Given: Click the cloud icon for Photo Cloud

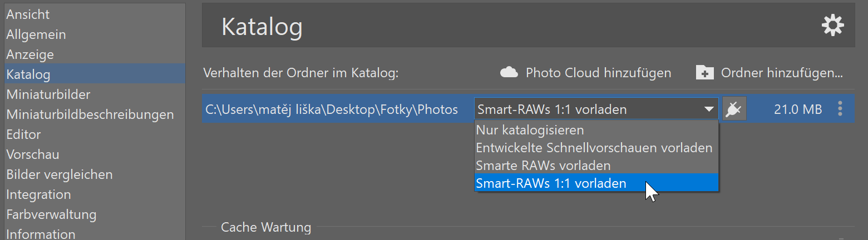Looking at the screenshot, I should (509, 73).
